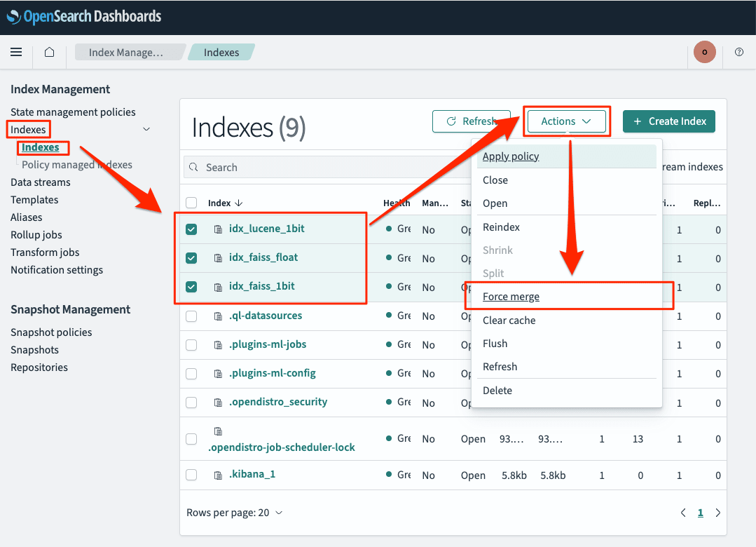Check the .opendistro_security checkbox
Image resolution: width=756 pixels, height=547 pixels.
(x=191, y=402)
